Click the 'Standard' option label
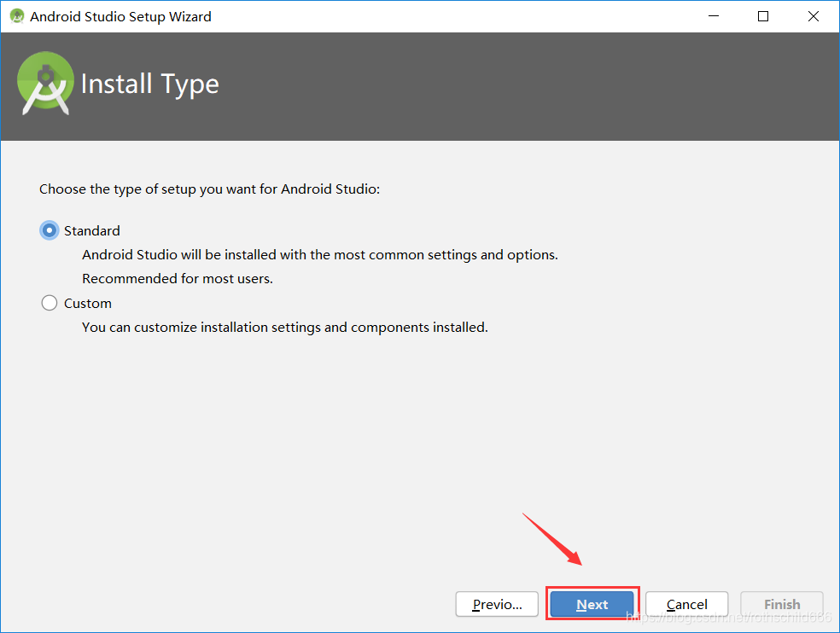840x633 pixels. [92, 231]
